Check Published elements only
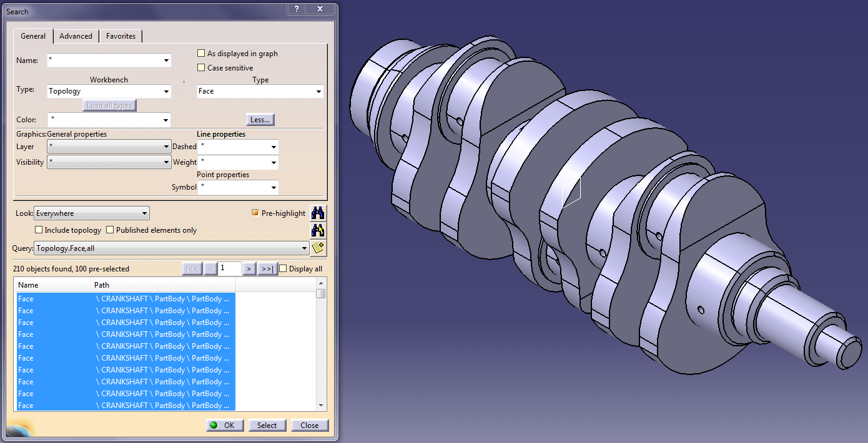868x443 pixels. 110,230
